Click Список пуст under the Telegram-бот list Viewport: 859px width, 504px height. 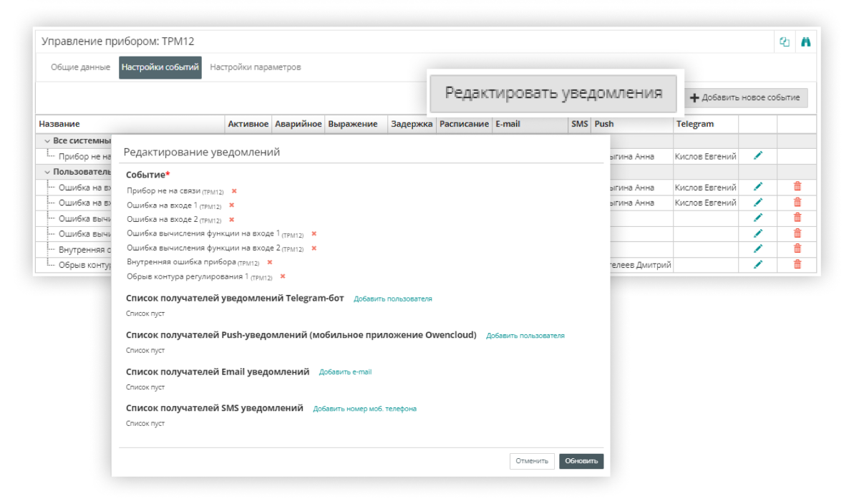145,314
